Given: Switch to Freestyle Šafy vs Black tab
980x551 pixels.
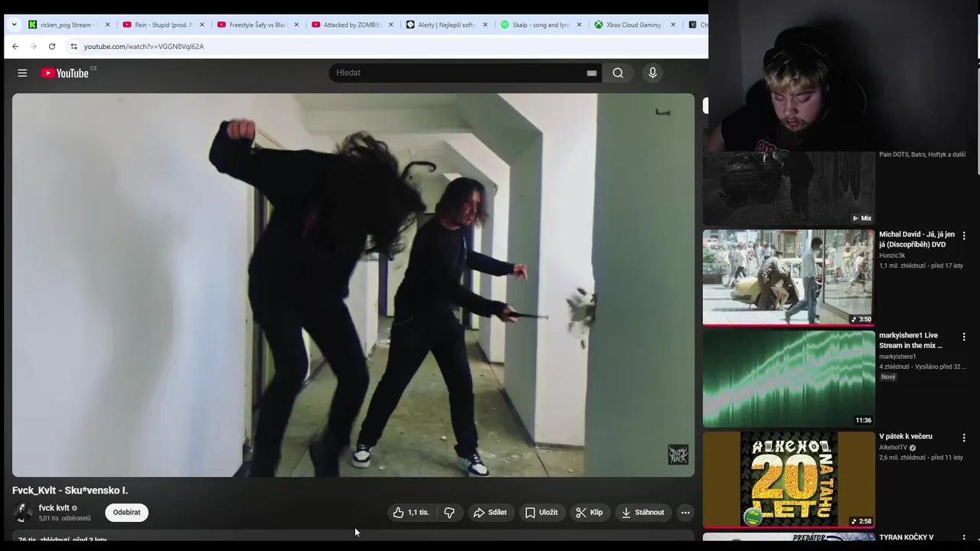Looking at the screenshot, I should 257,24.
